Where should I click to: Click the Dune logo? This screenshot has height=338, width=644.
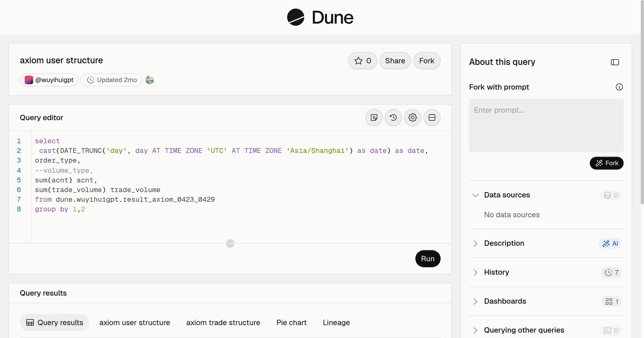click(x=320, y=17)
